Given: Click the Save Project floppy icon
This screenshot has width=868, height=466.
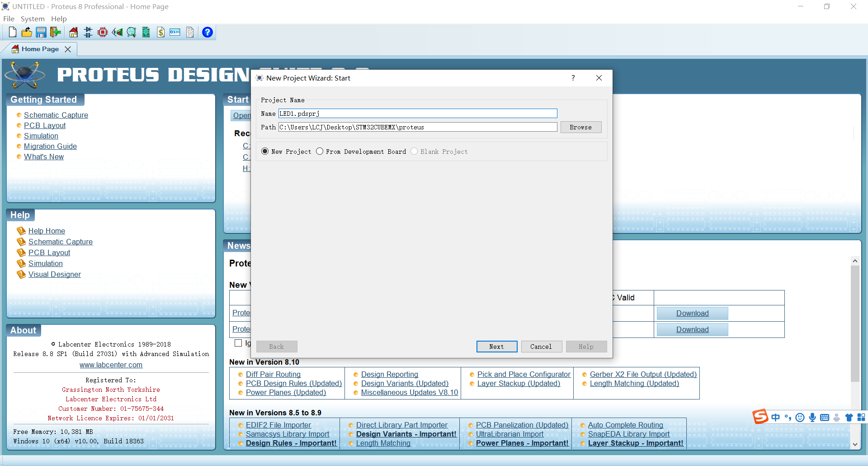Looking at the screenshot, I should pyautogui.click(x=41, y=32).
